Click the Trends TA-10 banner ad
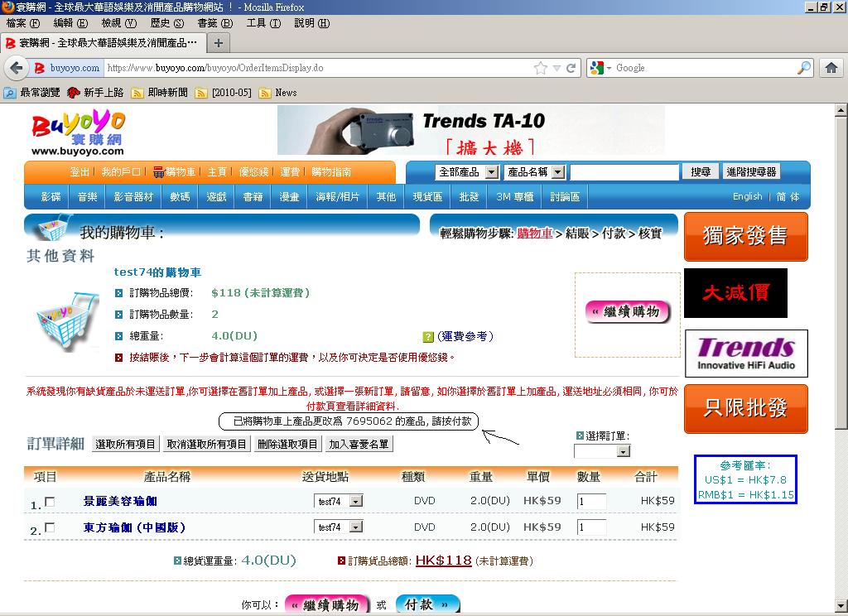This screenshot has height=616, width=848. [x=471, y=130]
